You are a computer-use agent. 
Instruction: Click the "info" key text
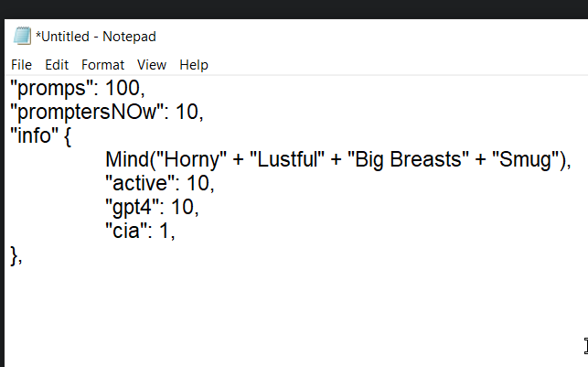(x=34, y=135)
